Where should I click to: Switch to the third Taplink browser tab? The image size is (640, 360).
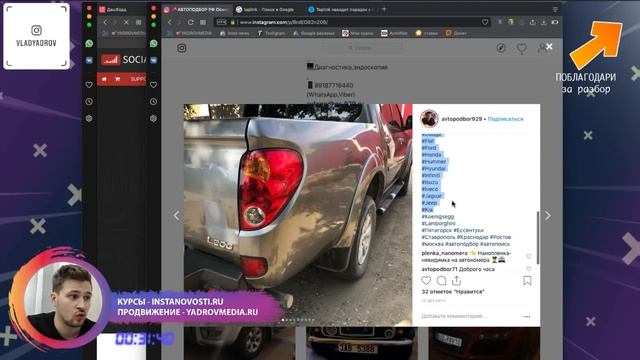click(341, 9)
